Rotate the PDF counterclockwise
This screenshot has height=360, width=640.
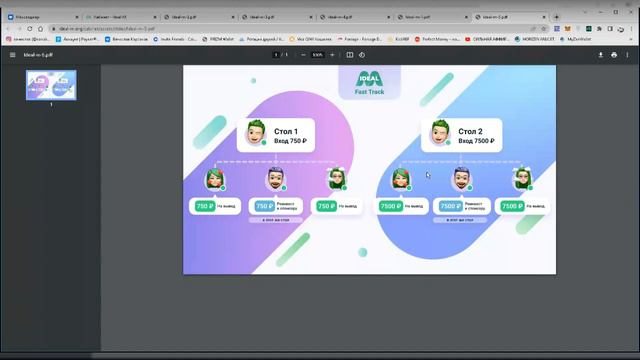(362, 55)
